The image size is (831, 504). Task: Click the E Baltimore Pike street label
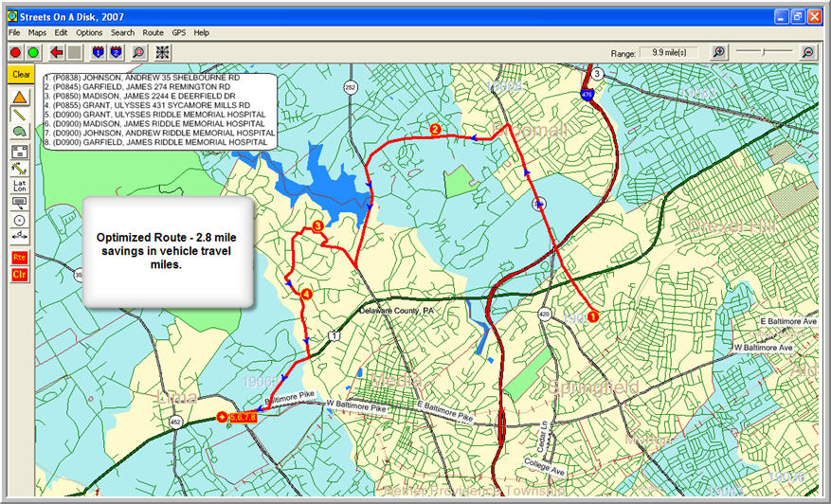pyautogui.click(x=444, y=411)
